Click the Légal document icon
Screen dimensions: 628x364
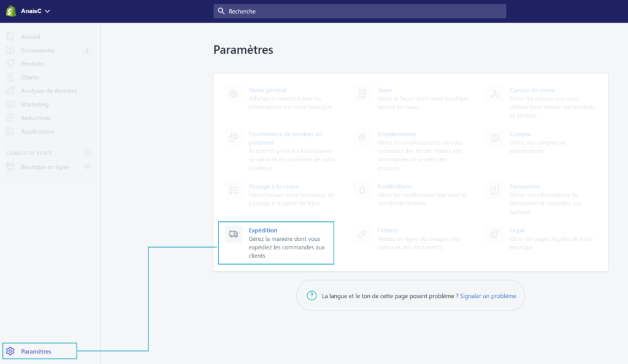coord(495,235)
